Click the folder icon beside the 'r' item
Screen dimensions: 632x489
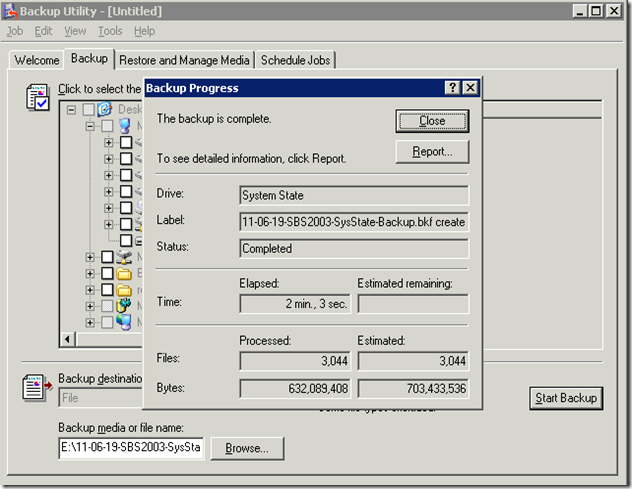(124, 290)
